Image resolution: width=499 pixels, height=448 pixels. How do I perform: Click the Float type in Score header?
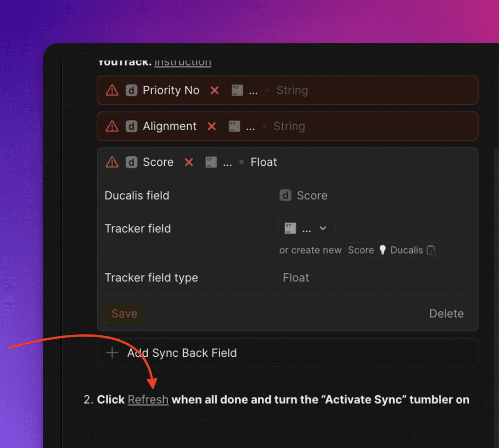[x=264, y=162]
